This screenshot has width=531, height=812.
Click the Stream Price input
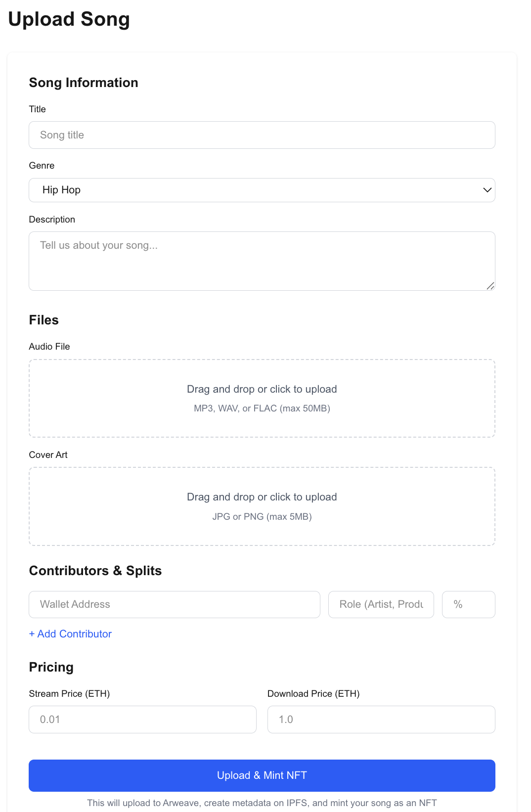tap(142, 720)
